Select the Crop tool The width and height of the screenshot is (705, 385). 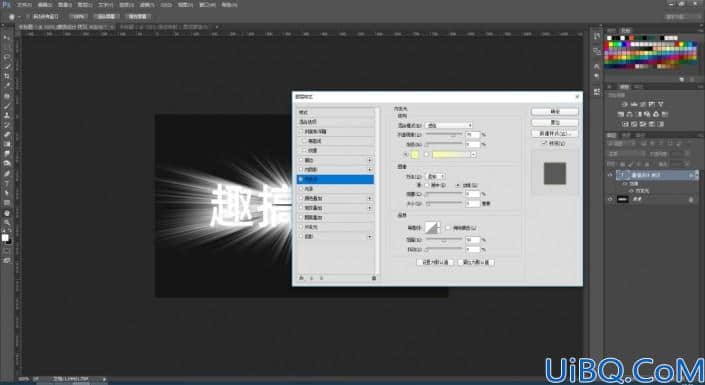pos(6,76)
